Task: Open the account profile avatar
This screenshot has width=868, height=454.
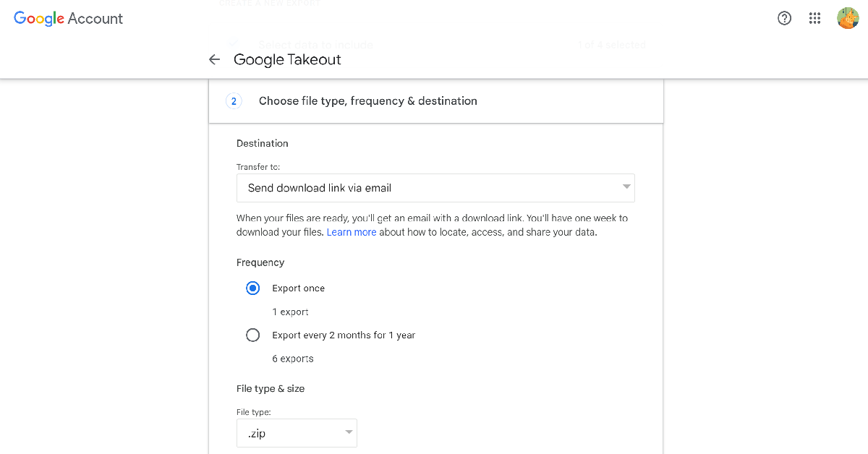Action: coord(848,19)
